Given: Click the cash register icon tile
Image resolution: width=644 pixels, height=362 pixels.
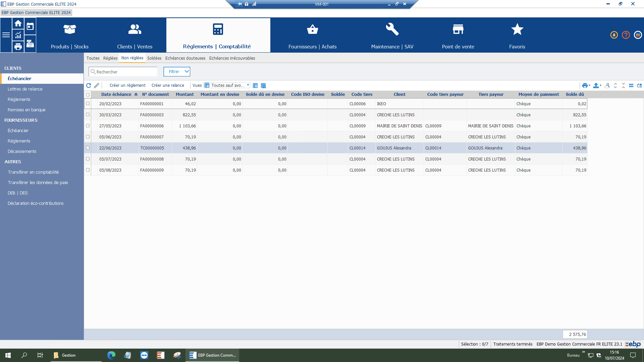Looking at the screenshot, I should click(x=30, y=44).
